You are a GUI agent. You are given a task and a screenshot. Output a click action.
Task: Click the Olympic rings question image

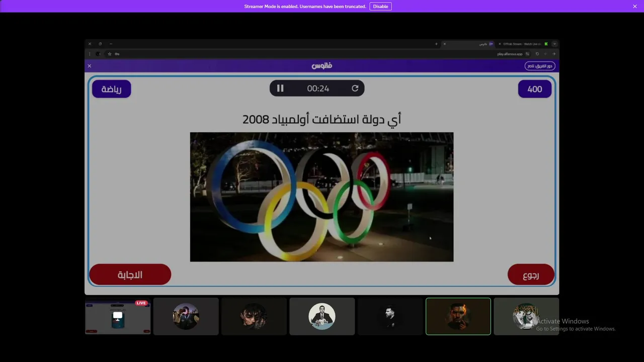321,197
